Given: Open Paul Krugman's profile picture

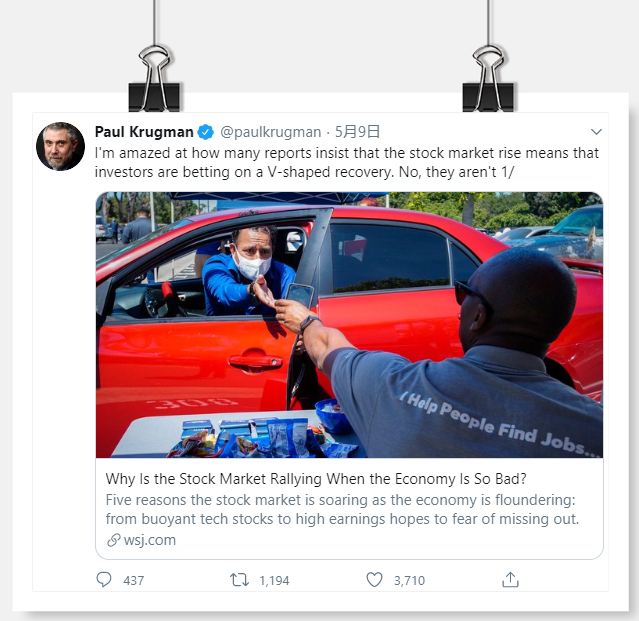Looking at the screenshot, I should [x=60, y=146].
